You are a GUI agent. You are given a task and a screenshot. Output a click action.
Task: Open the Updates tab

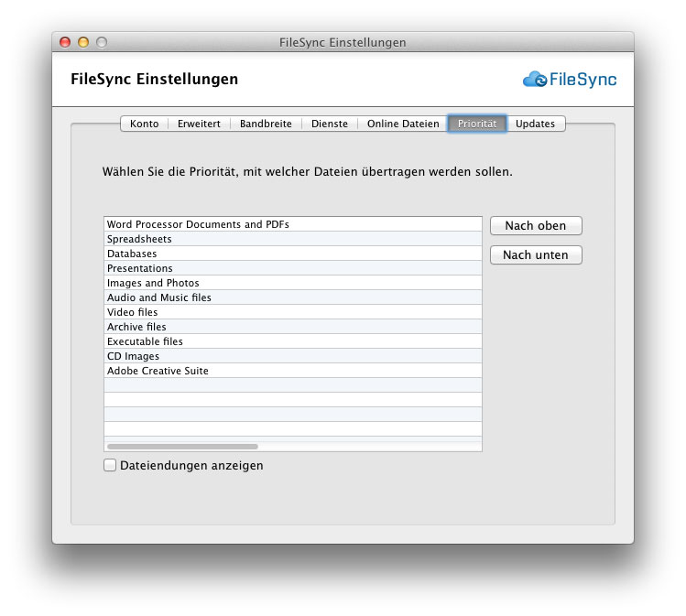point(535,124)
